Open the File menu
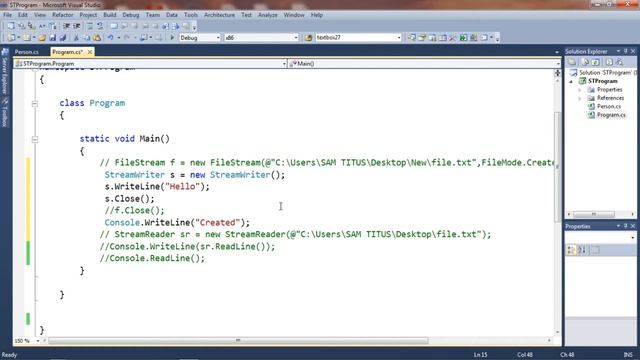Image resolution: width=640 pixels, height=360 pixels. tap(7, 15)
